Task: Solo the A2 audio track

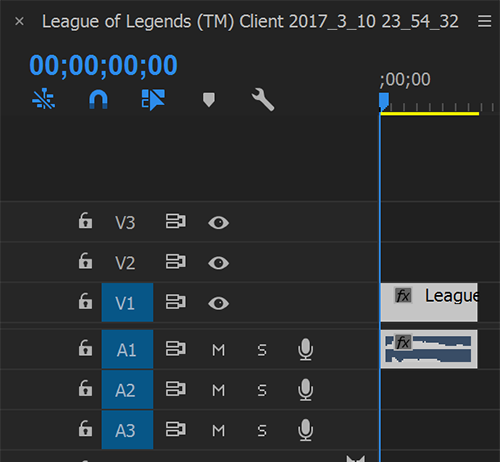Action: (262, 390)
